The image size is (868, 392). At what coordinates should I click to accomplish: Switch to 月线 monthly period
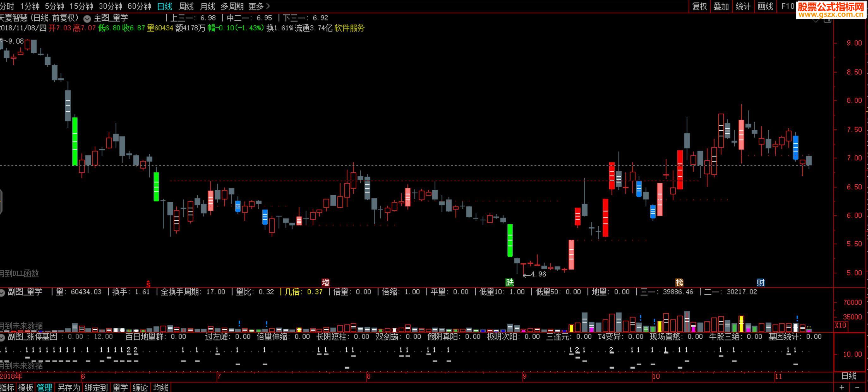pos(207,6)
